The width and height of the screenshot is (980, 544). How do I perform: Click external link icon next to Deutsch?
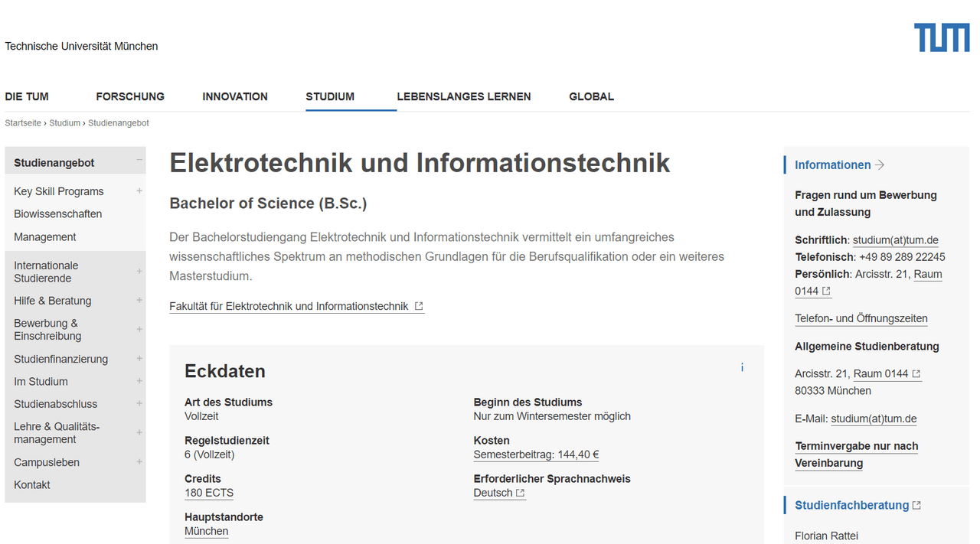(x=521, y=493)
